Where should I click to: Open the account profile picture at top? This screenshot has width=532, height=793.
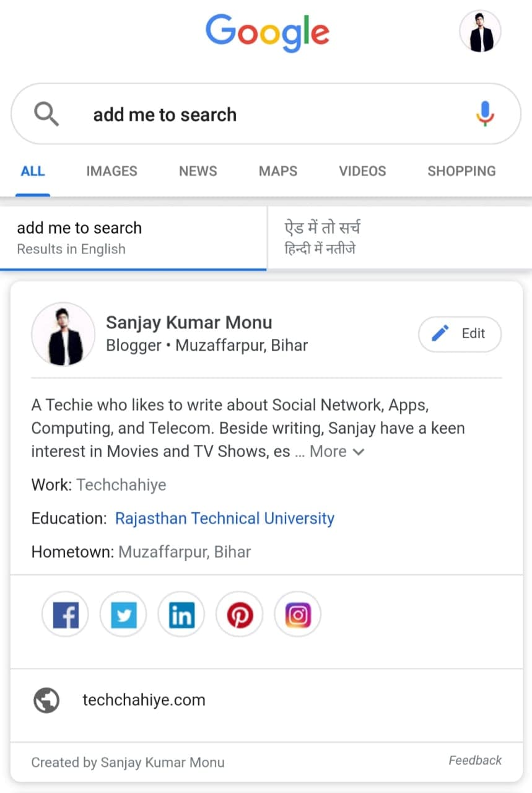[481, 31]
